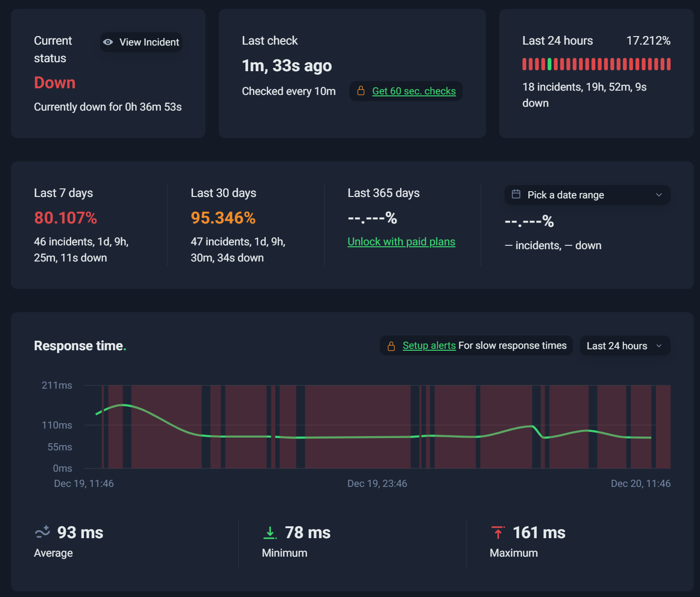Viewport: 700px width, 597px height.
Task: Open the View Incident button
Action: (141, 42)
